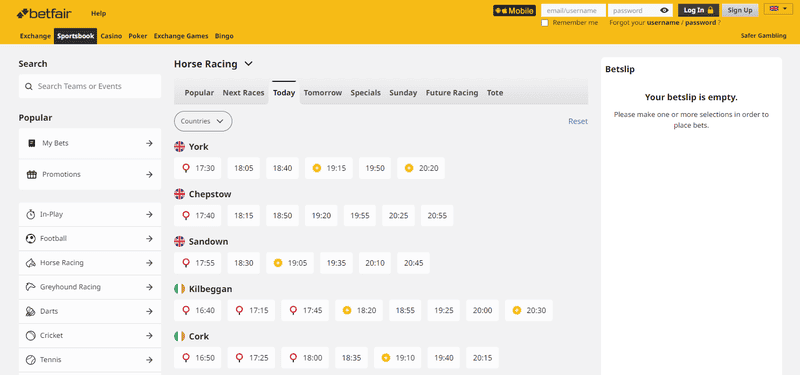Open the Specials tab
800x375 pixels.
click(x=365, y=93)
